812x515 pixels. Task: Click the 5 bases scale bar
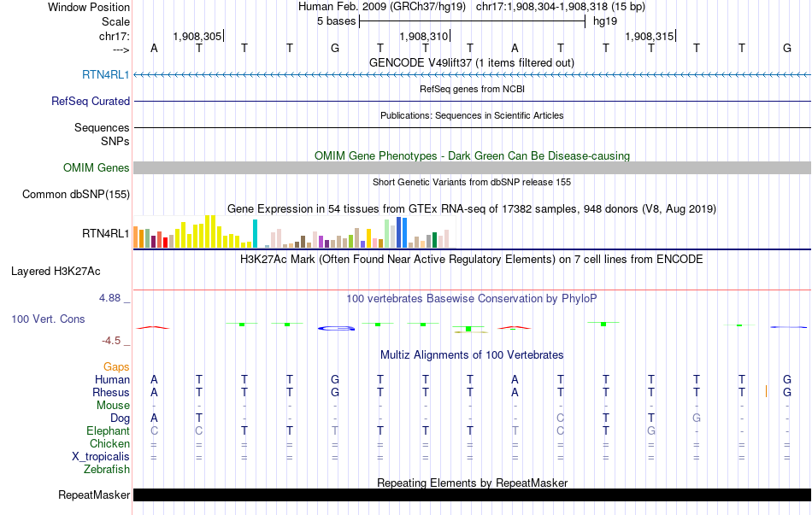click(x=472, y=21)
